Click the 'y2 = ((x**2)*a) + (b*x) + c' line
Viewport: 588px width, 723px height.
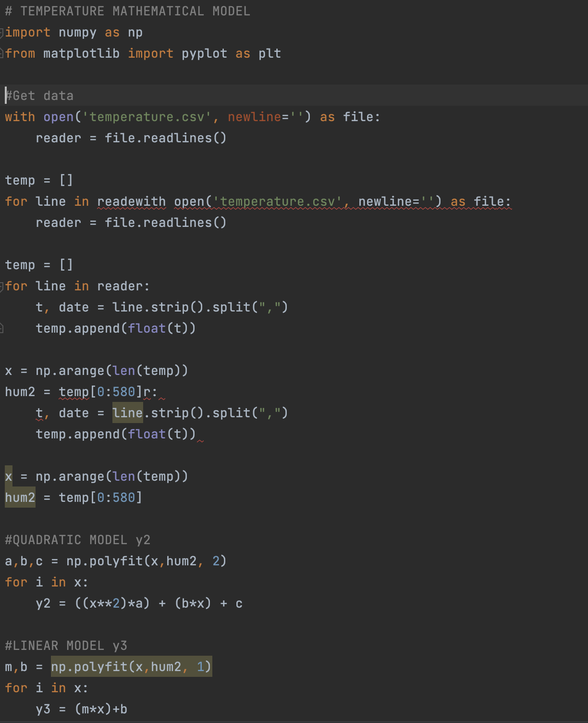coord(139,603)
